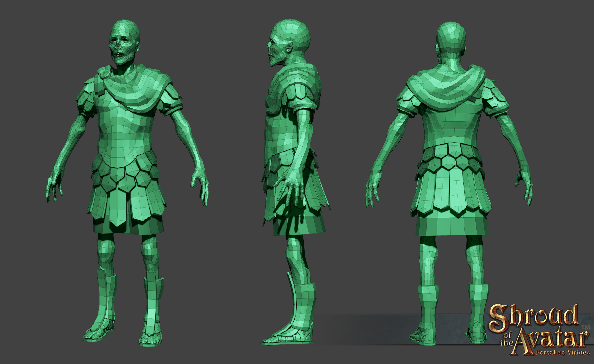Click the trademark TM symbol beside logo
594x364 pixels.
(x=585, y=327)
